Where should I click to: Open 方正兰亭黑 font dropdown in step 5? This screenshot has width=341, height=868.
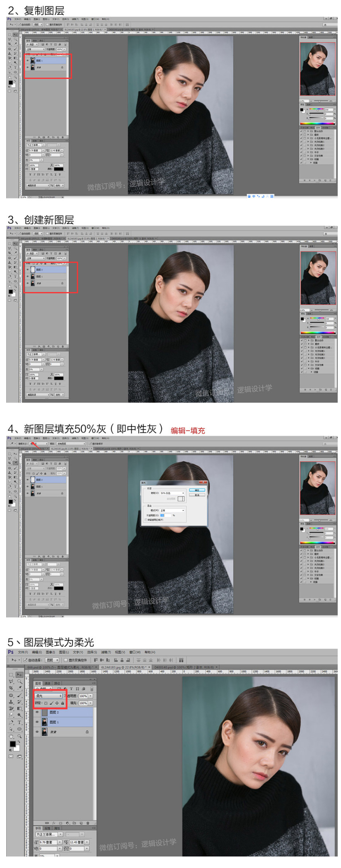point(60,834)
